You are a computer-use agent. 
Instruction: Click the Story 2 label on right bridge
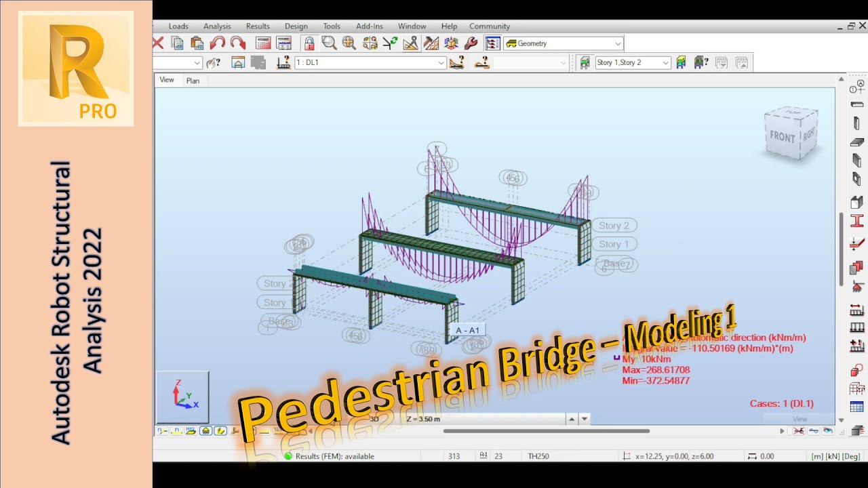[614, 226]
